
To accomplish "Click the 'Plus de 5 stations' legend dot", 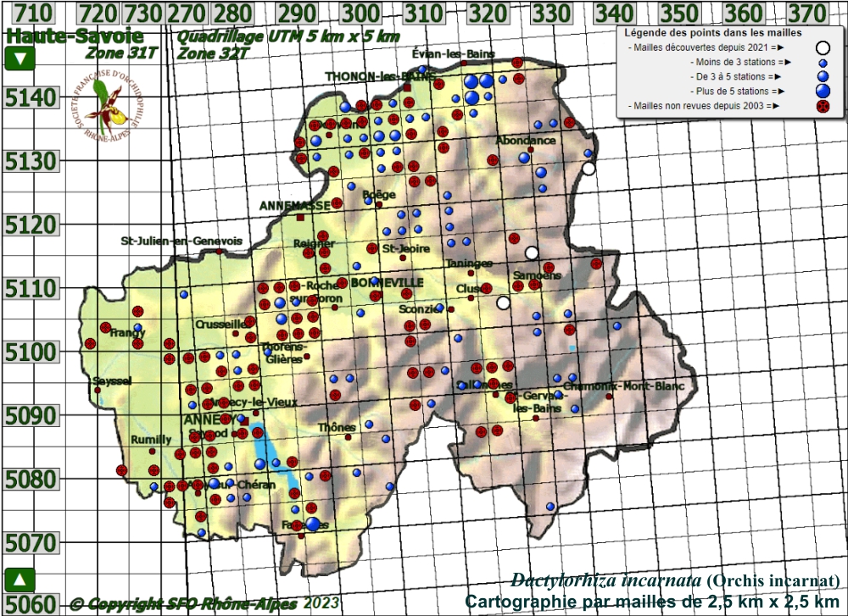I will (822, 91).
